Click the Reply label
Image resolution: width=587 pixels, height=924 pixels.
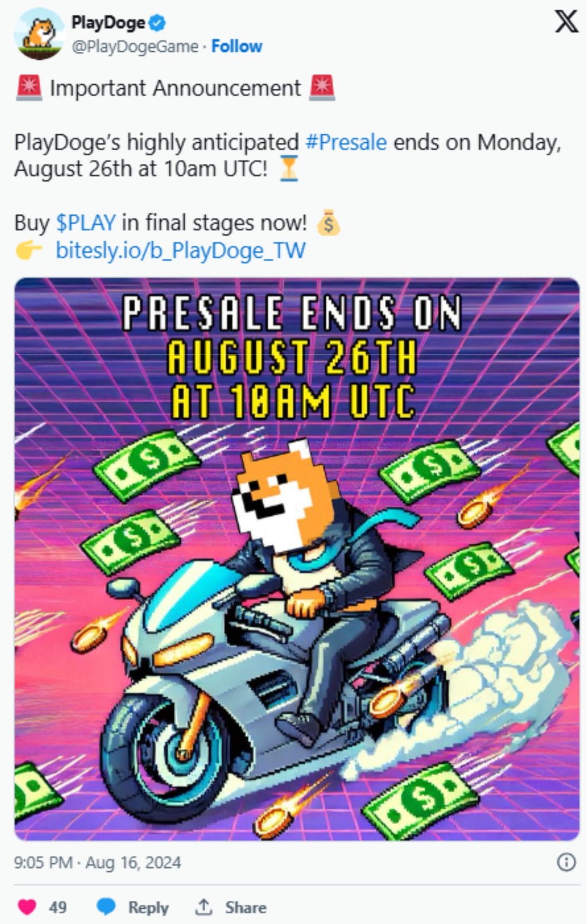click(148, 907)
